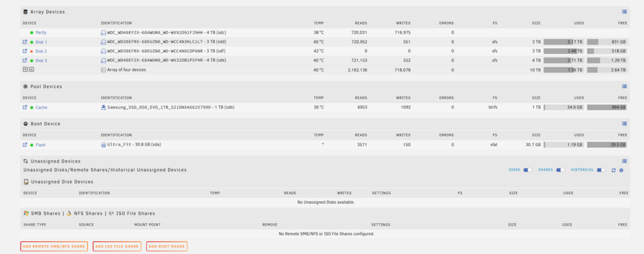The width and height of the screenshot is (644, 254).
Task: Click drive icon beside Disk 1 identification
Action: (104, 42)
